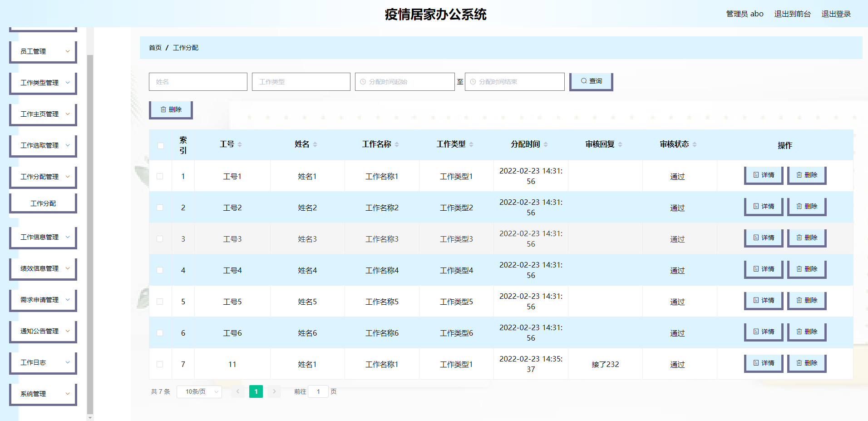Click the sidebar vertical scrollbar
This screenshot has height=421, width=868.
click(90, 234)
